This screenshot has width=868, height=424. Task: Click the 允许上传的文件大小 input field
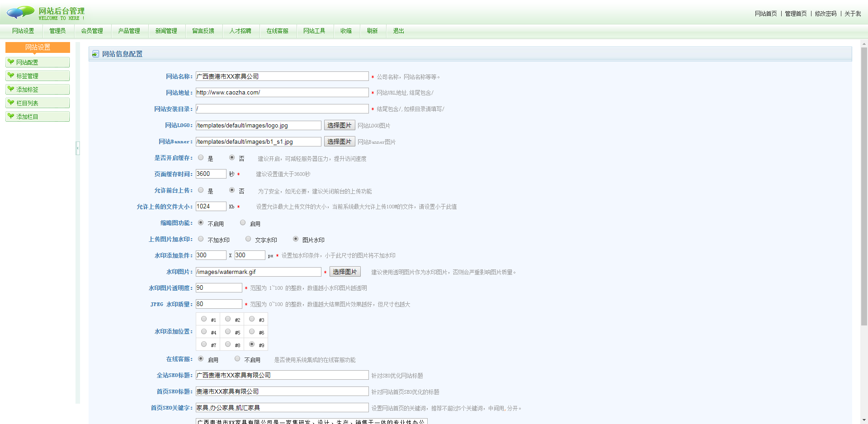(x=211, y=207)
